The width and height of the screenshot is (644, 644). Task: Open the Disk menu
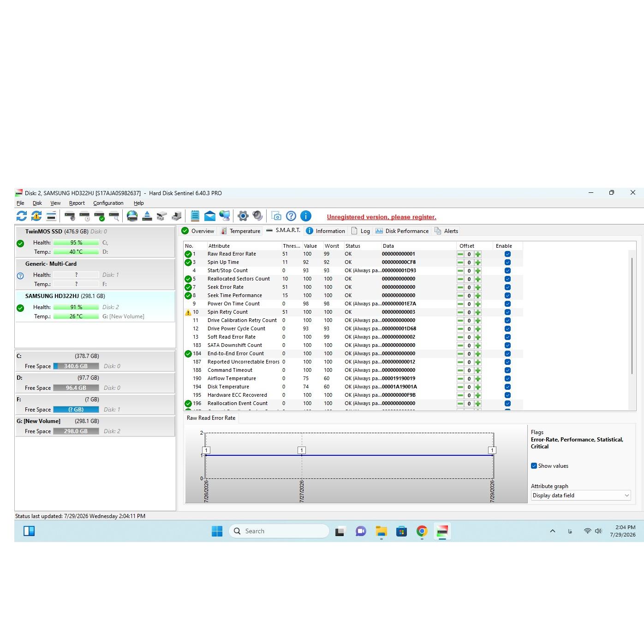point(37,203)
